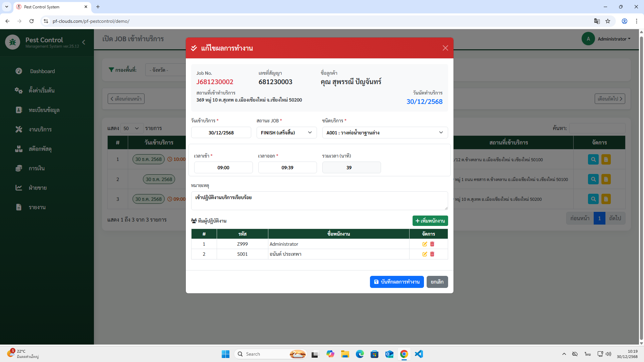This screenshot has width=644, height=362.
Task: Edit Administrator row pencil icon
Action: pyautogui.click(x=425, y=244)
